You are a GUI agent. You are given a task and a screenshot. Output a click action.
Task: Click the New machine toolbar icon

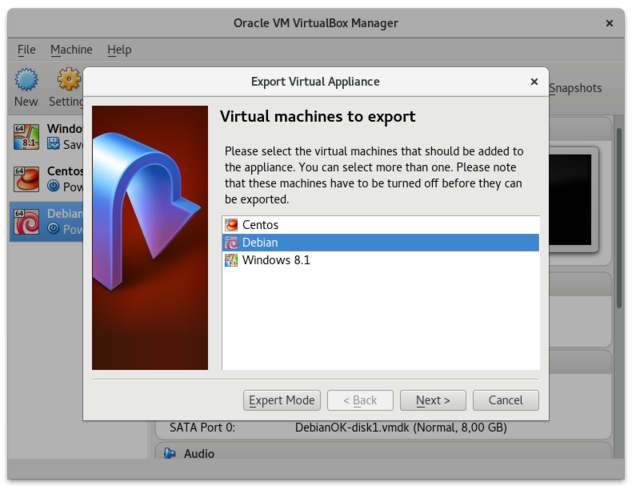click(26, 79)
